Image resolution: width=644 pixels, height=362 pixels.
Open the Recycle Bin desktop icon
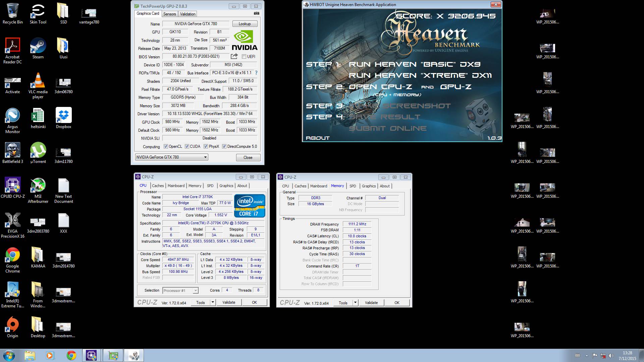13,13
